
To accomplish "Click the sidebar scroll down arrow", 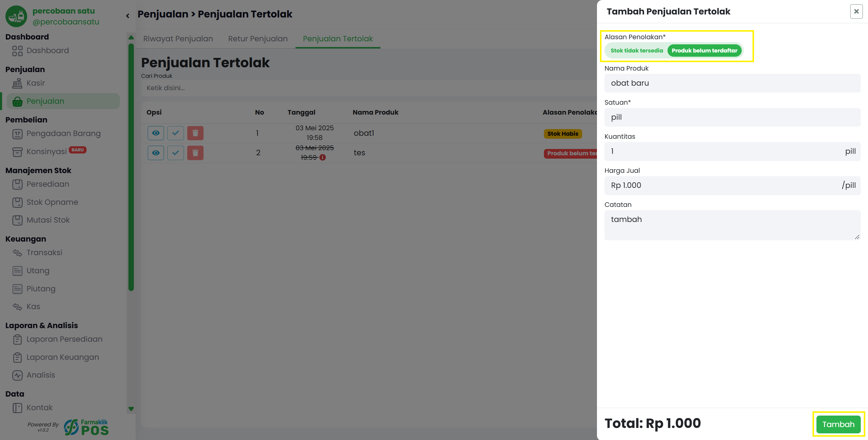I will click(x=131, y=409).
